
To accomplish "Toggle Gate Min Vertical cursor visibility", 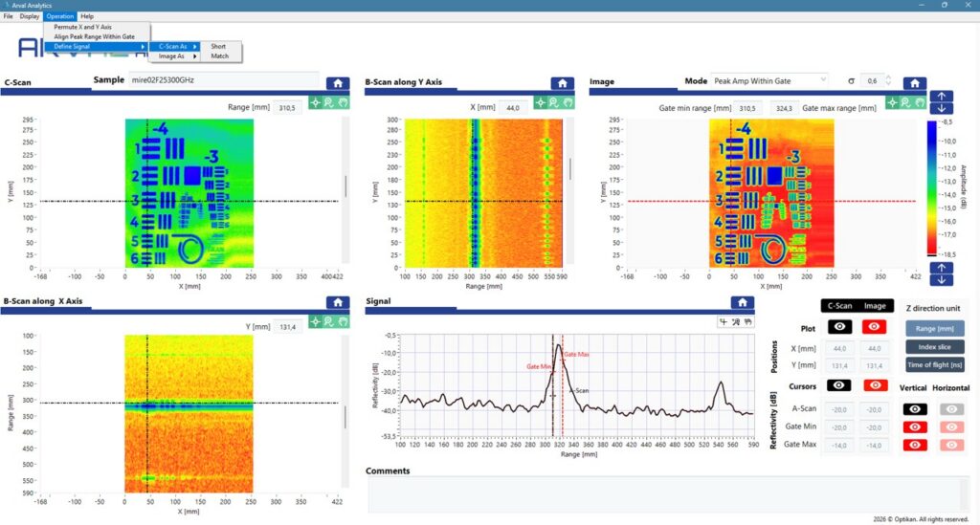I will (x=914, y=427).
